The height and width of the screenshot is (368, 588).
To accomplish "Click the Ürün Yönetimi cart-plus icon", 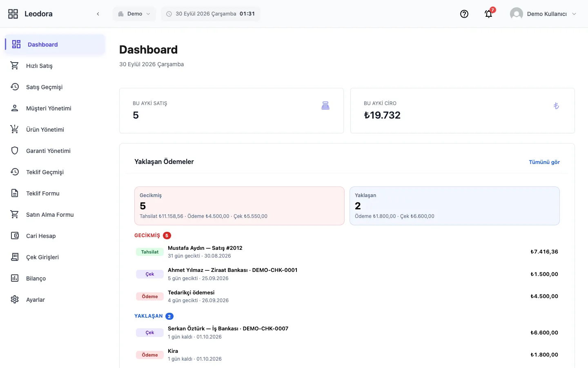I will point(15,129).
